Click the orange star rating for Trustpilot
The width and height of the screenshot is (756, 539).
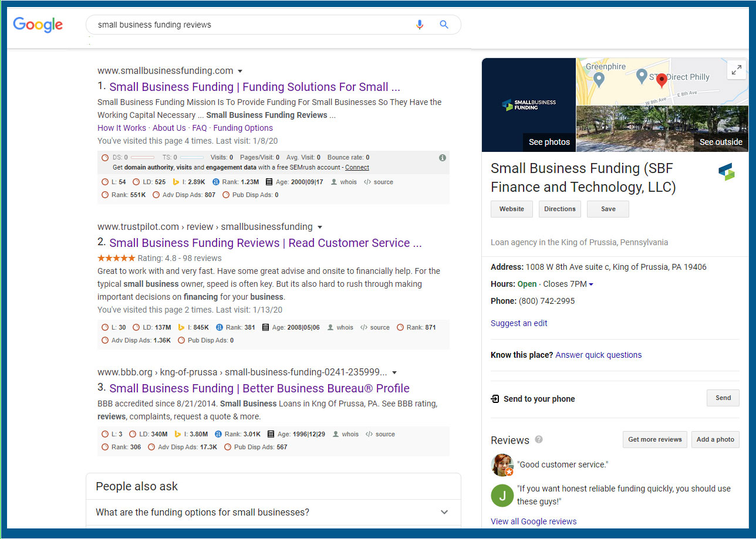116,258
